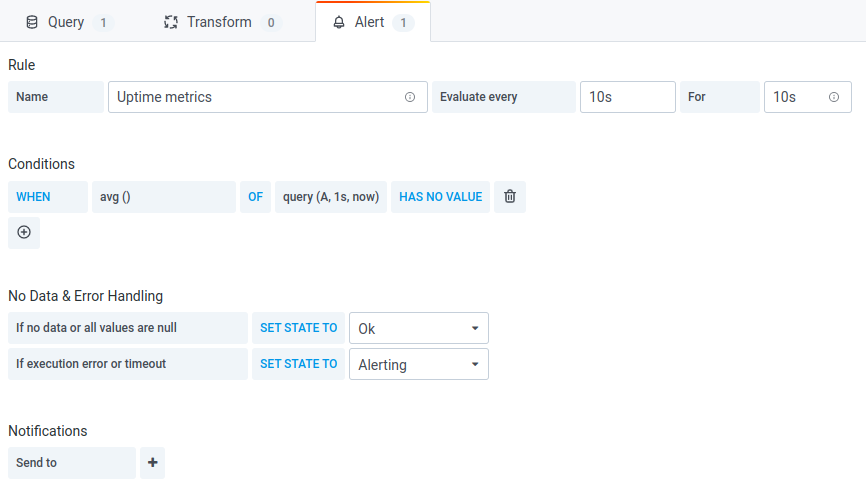Click the Query tab count badge 1
This screenshot has height=480, width=866.
point(103,23)
